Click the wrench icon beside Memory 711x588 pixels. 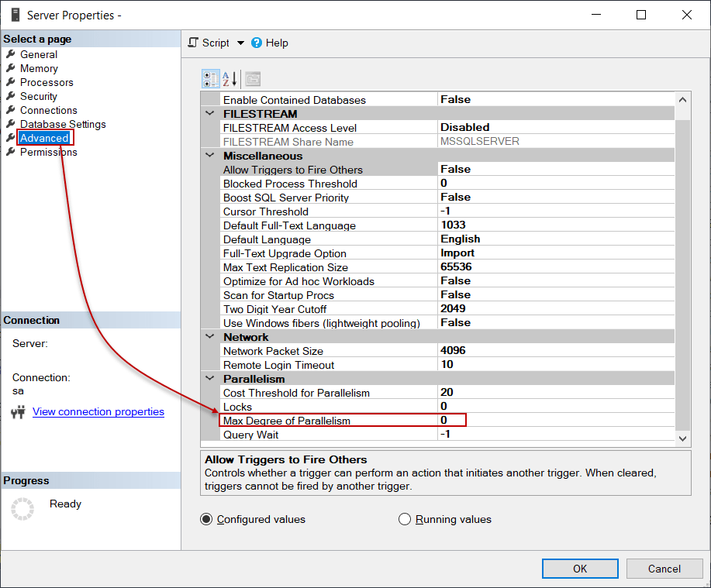pyautogui.click(x=12, y=68)
